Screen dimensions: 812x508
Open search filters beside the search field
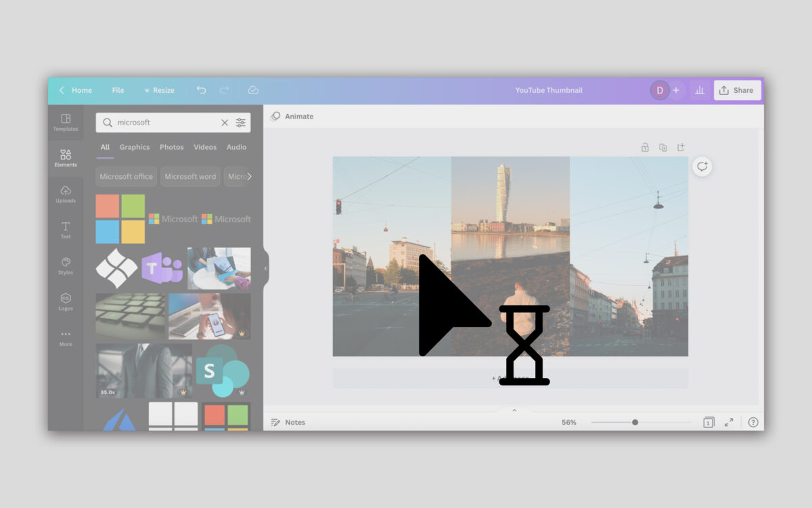241,123
